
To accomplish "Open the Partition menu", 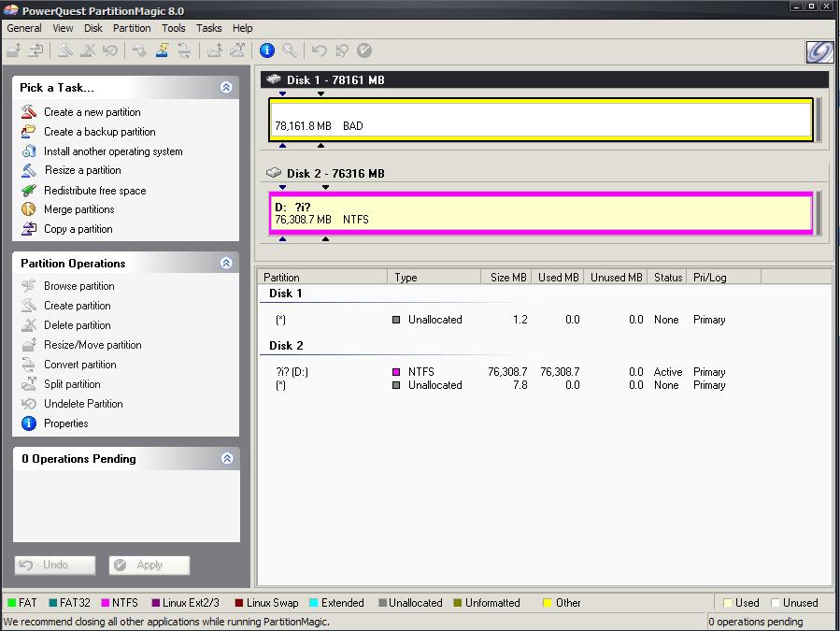I will (132, 28).
